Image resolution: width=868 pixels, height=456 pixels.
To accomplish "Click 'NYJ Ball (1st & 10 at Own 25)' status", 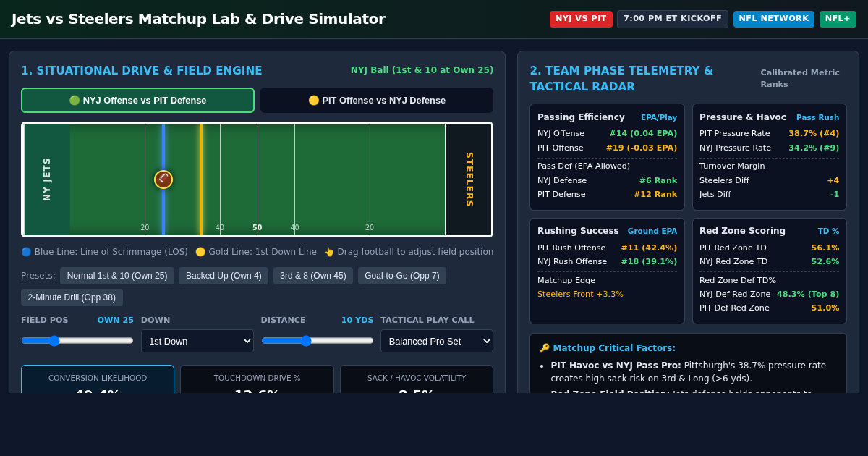I will [x=422, y=70].
